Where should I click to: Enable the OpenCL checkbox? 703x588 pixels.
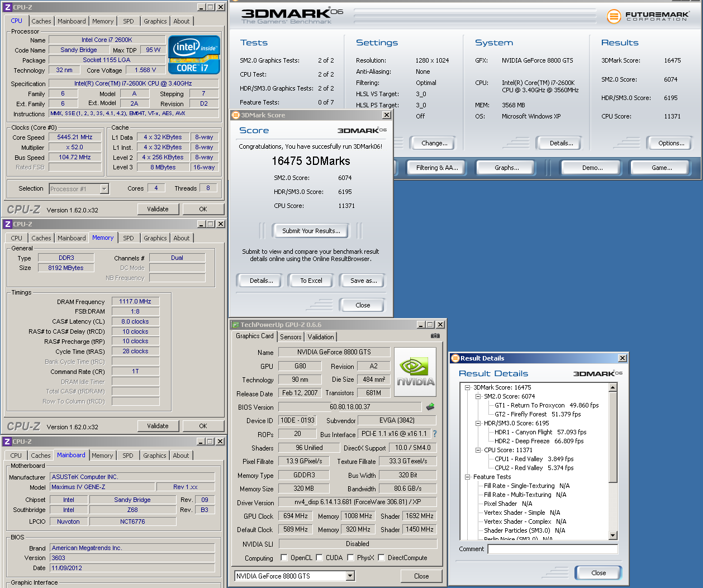tap(284, 557)
